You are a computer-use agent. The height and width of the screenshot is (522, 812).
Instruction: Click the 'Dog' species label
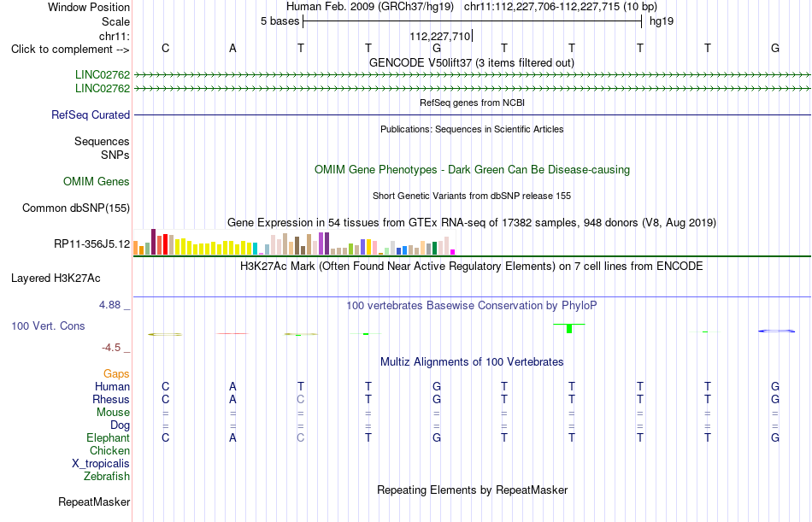[x=121, y=425]
